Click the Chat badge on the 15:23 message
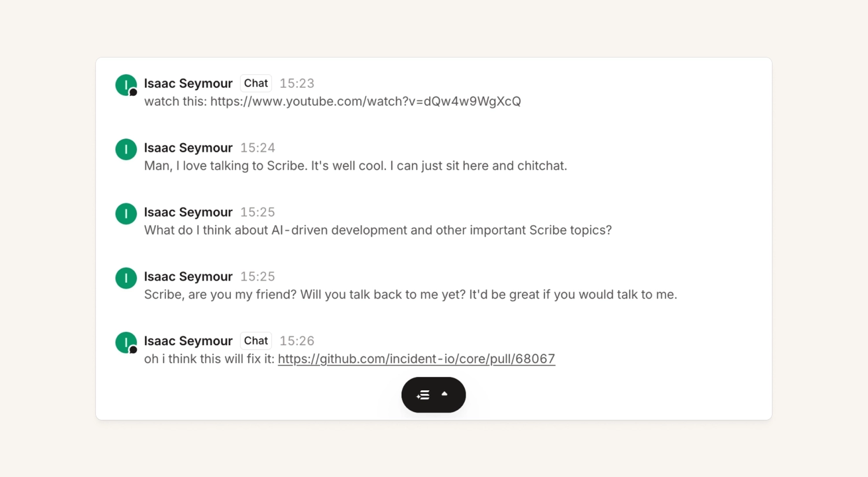 point(256,83)
